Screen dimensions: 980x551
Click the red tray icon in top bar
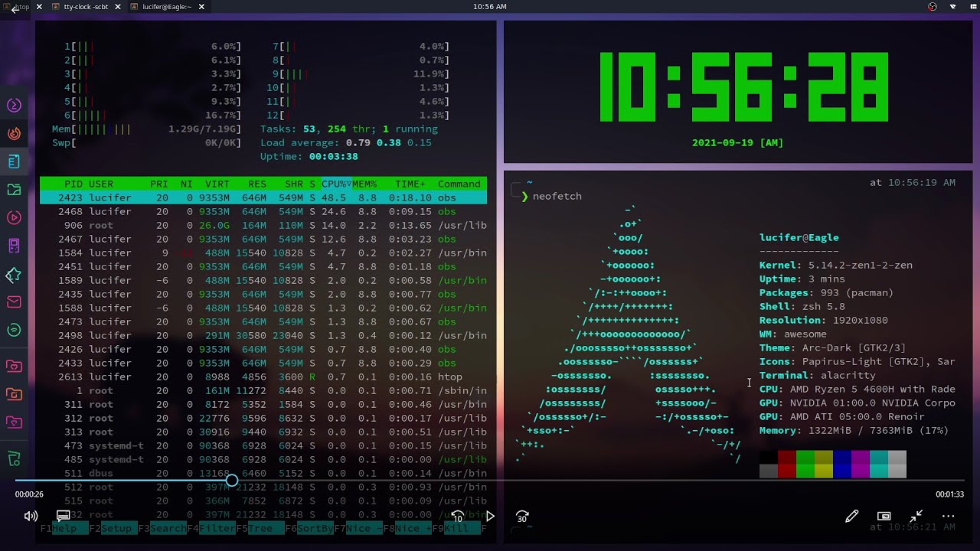click(933, 7)
